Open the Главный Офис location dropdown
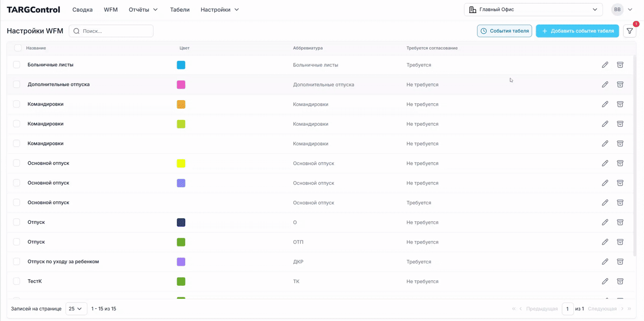The width and height of the screenshot is (644, 321). click(x=533, y=10)
